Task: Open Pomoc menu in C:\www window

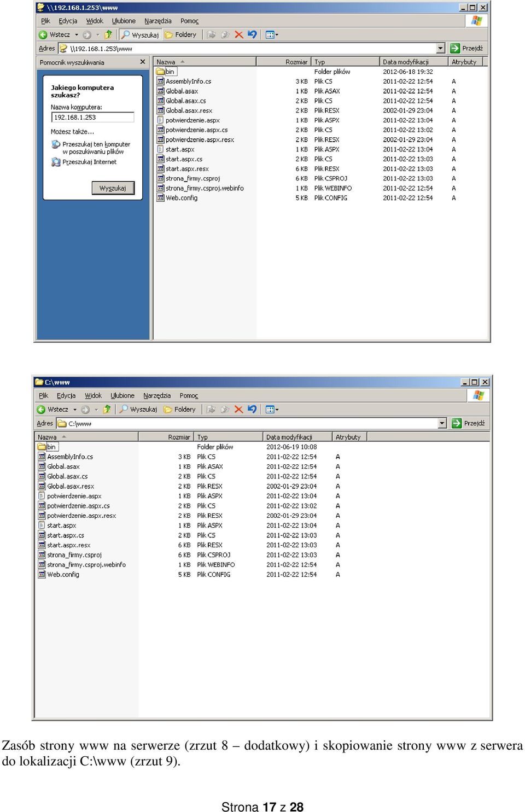Action: (x=189, y=395)
